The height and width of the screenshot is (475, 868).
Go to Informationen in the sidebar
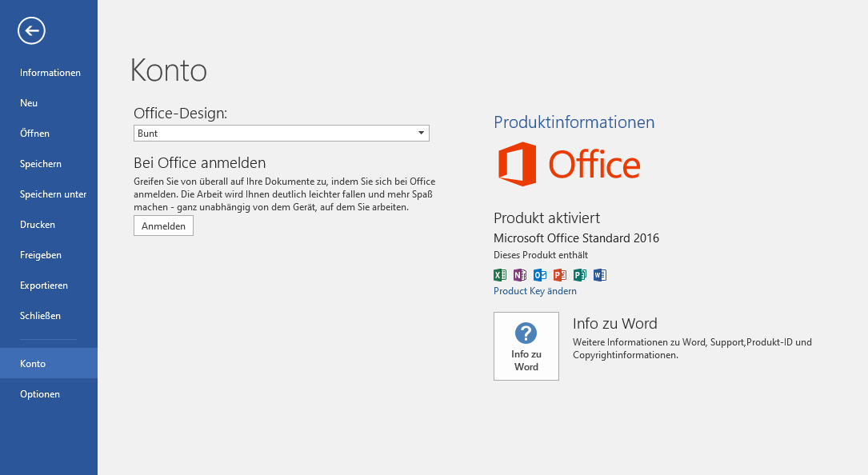pyautogui.click(x=50, y=73)
